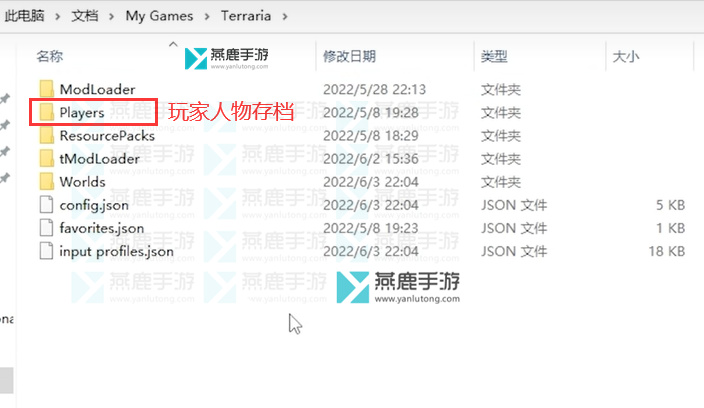Go to 此电脑 in the breadcrumb
Image resolution: width=704 pixels, height=408 pixels.
point(25,16)
